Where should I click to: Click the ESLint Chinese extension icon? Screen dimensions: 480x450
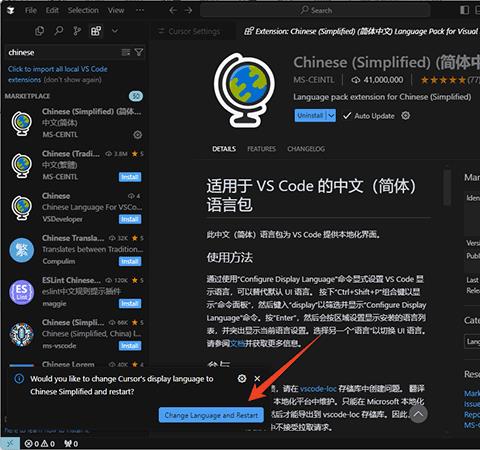tap(22, 292)
